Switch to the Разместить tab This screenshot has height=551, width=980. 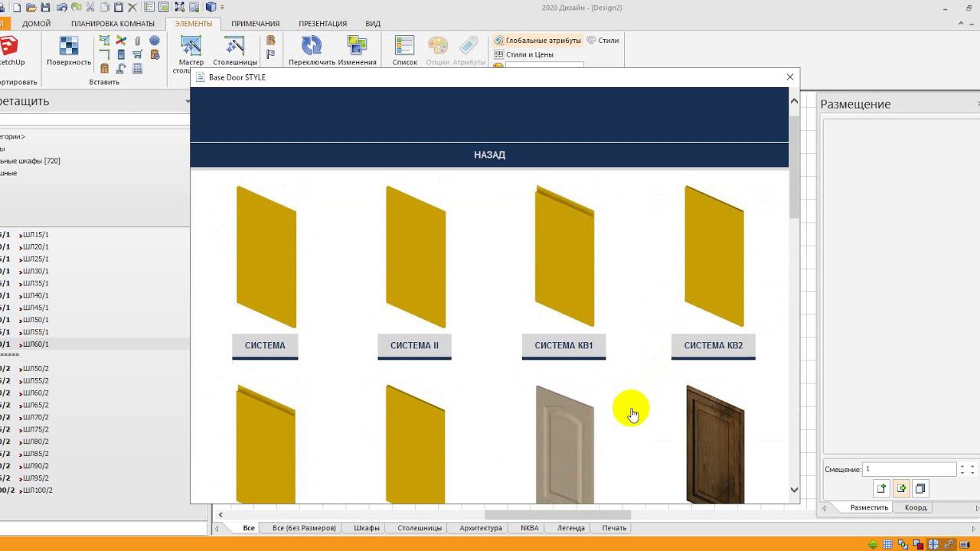tap(869, 507)
